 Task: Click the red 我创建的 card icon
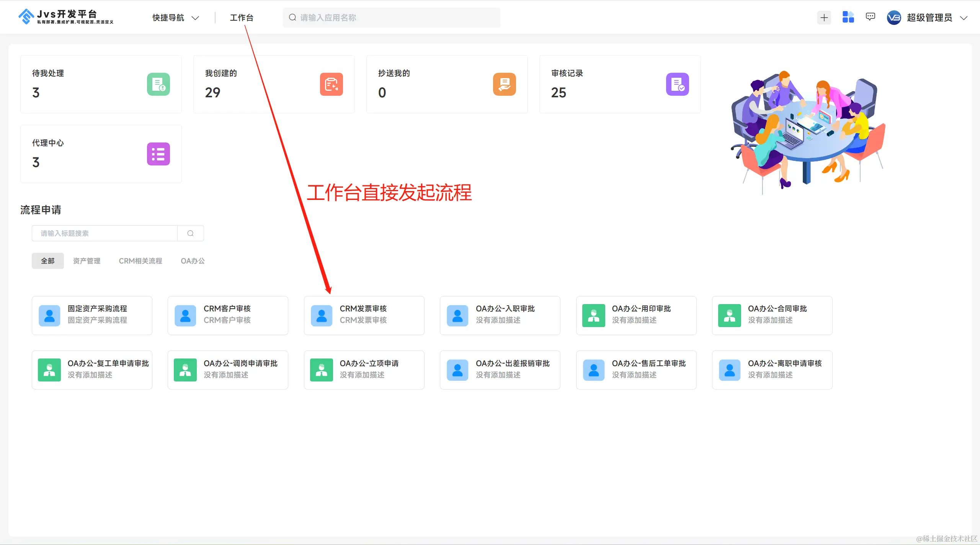coord(331,84)
